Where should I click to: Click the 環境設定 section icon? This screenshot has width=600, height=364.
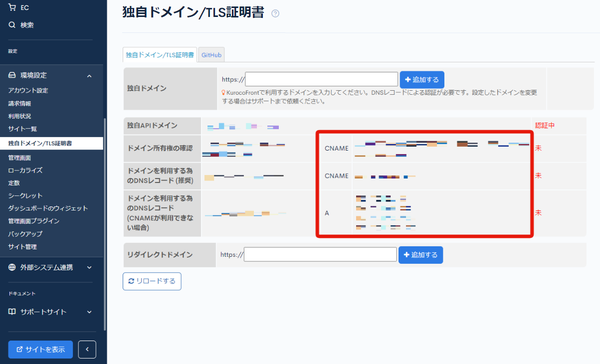(x=12, y=75)
